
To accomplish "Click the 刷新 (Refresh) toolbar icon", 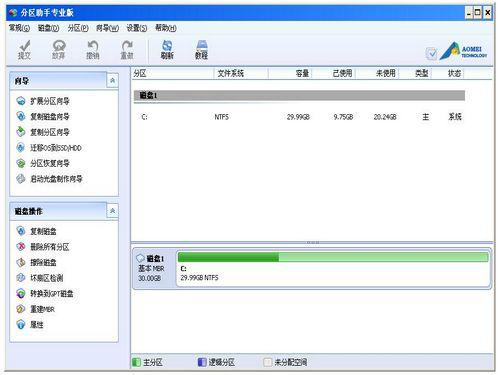I will coord(167,50).
